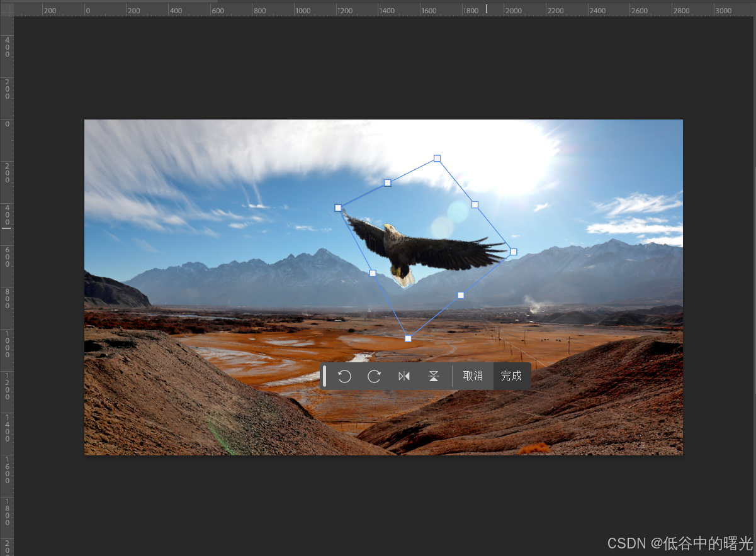Viewport: 756px width, 556px height.
Task: Select the bottommost corner handle of transform box
Action: [x=408, y=338]
